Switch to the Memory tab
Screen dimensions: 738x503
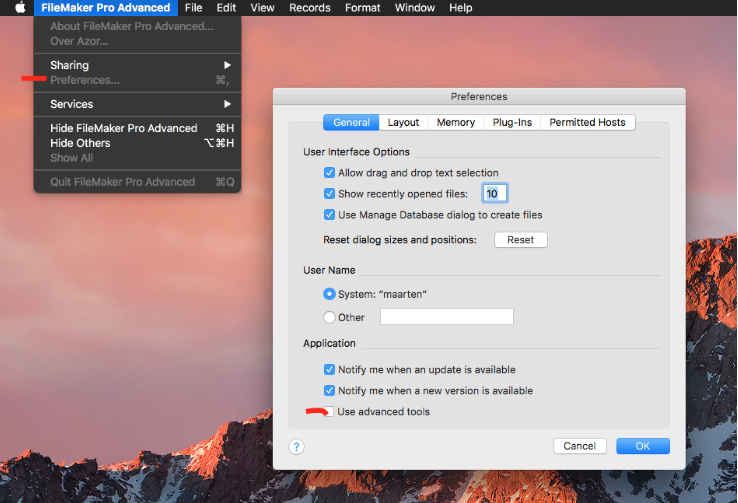click(x=455, y=122)
